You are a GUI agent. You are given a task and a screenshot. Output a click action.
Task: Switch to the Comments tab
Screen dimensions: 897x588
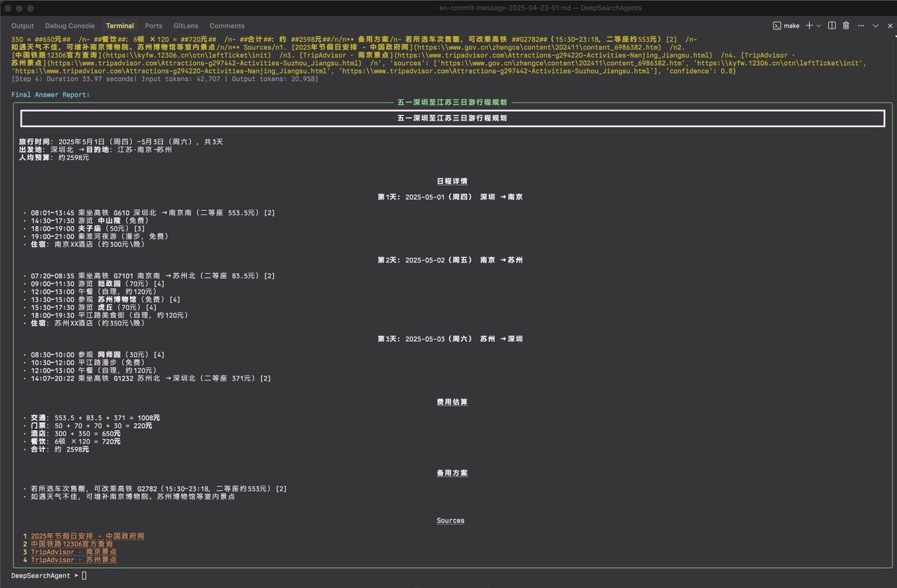click(x=227, y=25)
